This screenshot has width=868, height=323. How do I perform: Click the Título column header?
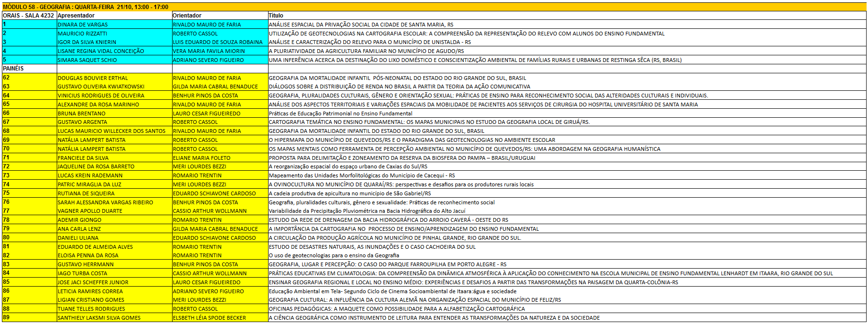(x=276, y=16)
